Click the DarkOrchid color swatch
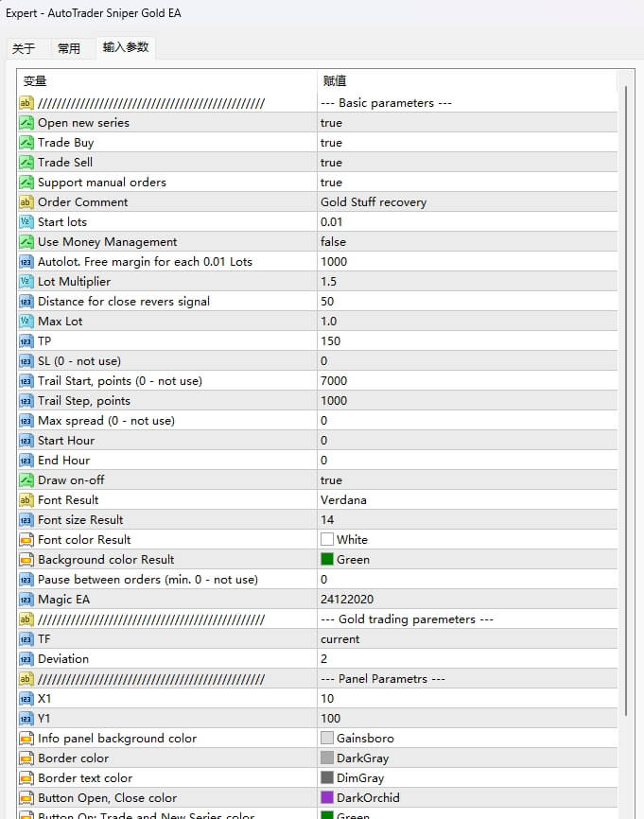Screen dimensions: 644x819 coord(327,797)
